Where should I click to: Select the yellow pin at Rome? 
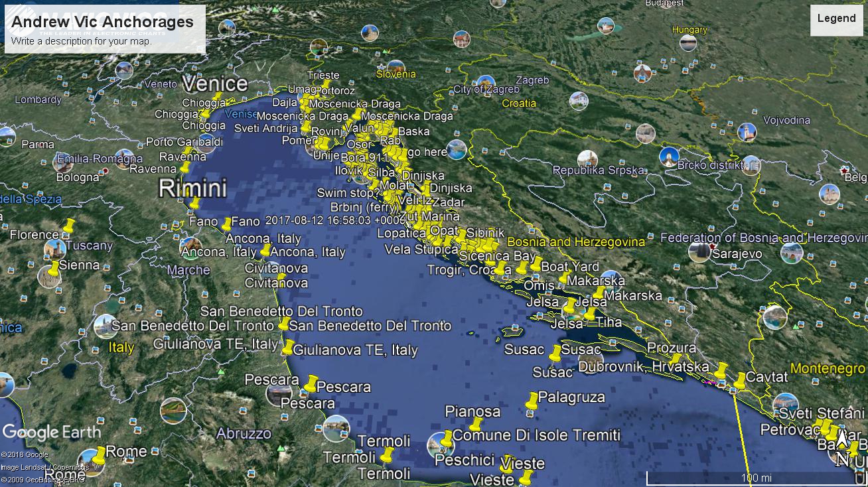tap(98, 456)
